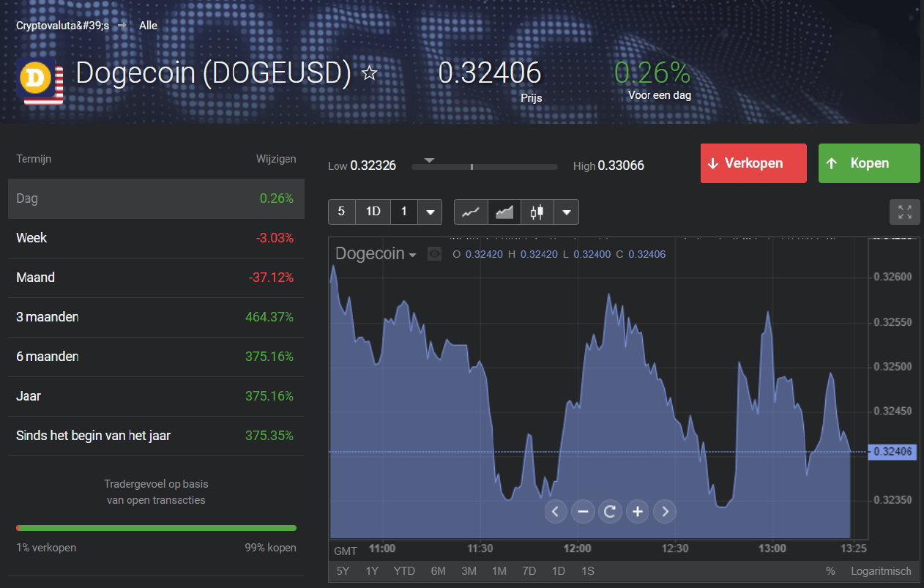Viewport: 924px width, 588px height.
Task: Click the green Kopen button
Action: pos(869,163)
